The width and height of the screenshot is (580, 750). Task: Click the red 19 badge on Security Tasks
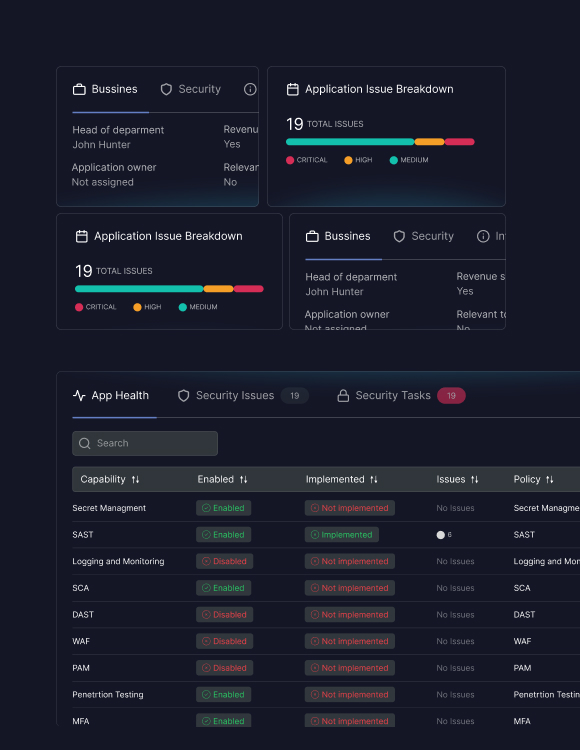point(451,396)
